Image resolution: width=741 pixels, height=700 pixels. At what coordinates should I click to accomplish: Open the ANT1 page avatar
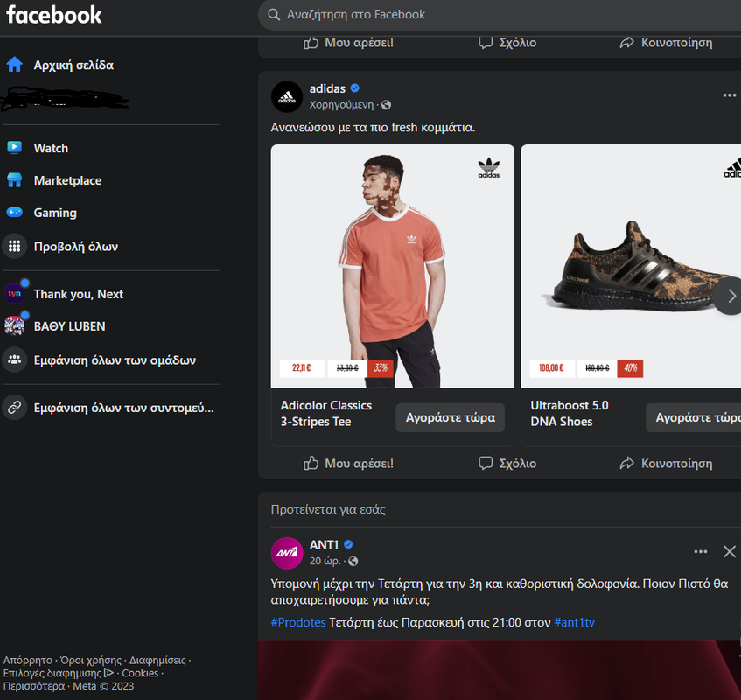(287, 553)
